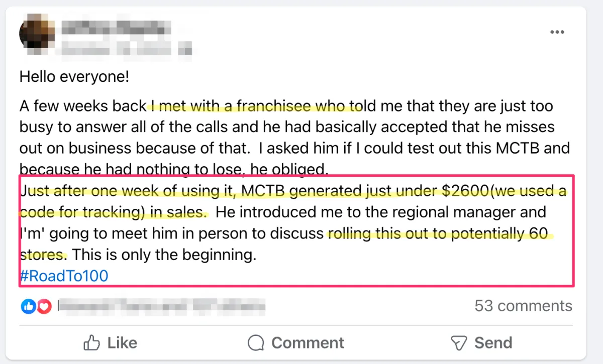Click the blue thumbs-up reaction icon
Viewport: 603px width, 364px height.
point(28,306)
